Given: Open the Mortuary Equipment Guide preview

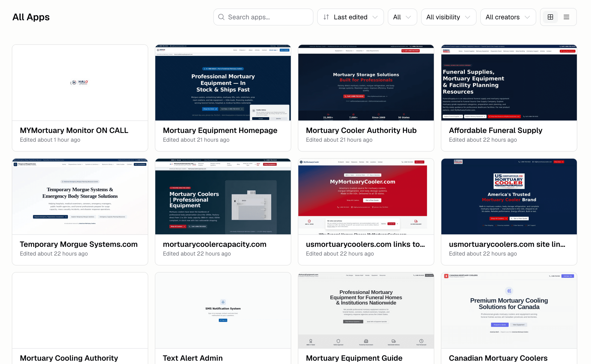Looking at the screenshot, I should click(x=366, y=310).
